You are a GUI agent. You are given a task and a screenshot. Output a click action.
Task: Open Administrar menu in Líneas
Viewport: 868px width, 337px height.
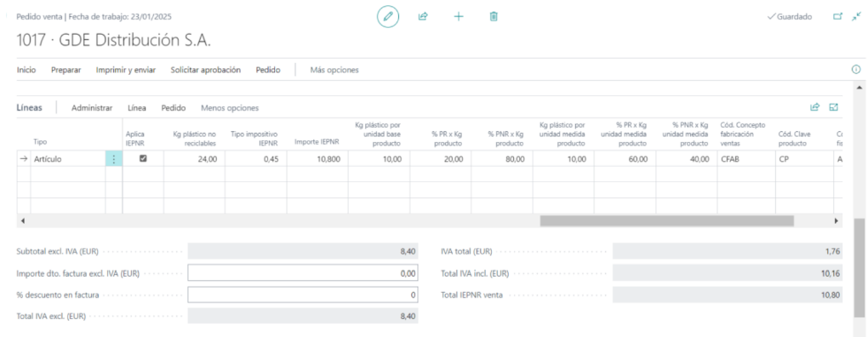point(92,108)
